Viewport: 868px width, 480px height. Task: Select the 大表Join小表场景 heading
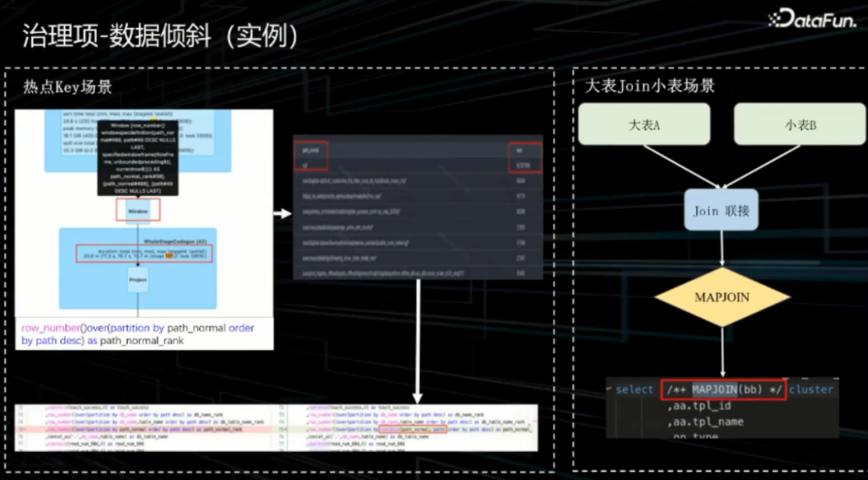point(650,86)
